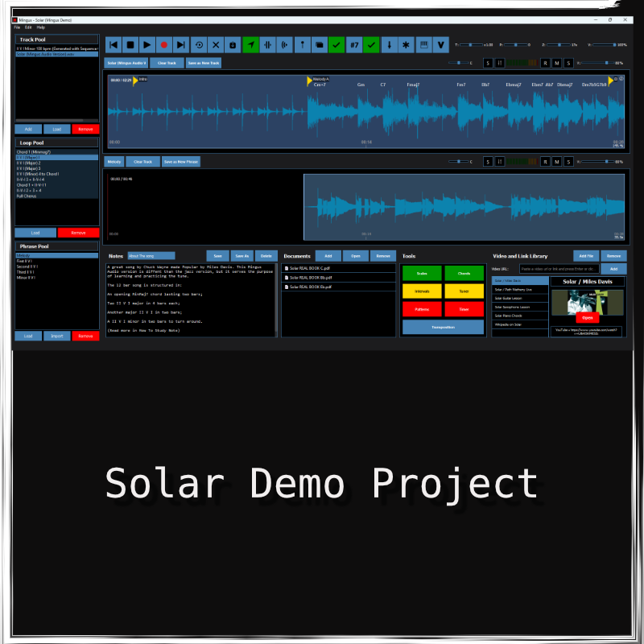Click the asterisk icon in the toolbar
Screen dimensions: 644x644
pos(407,45)
